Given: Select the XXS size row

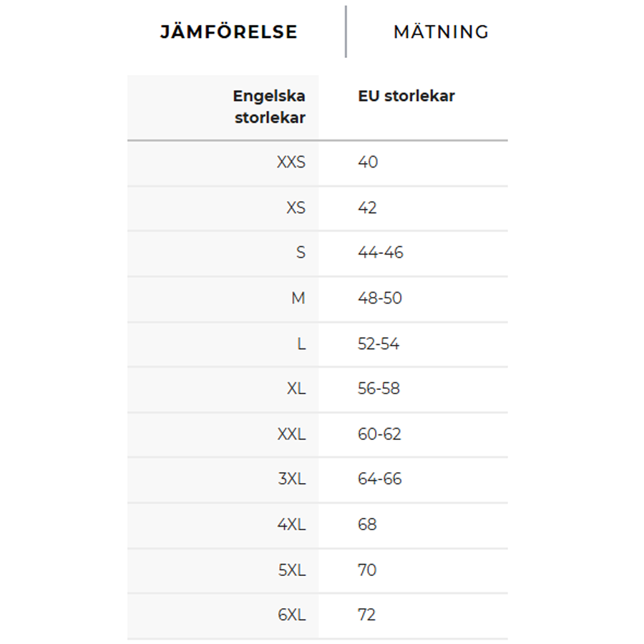Looking at the screenshot, I should click(x=318, y=163).
